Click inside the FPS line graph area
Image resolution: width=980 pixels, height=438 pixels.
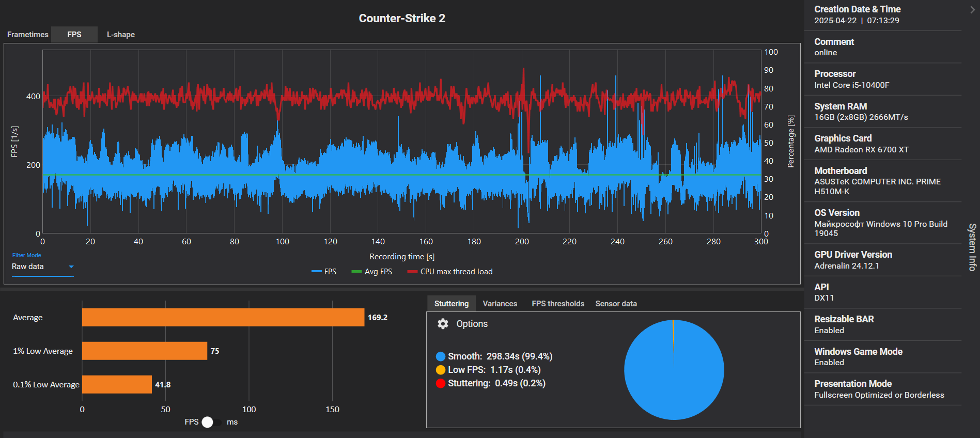click(402, 142)
